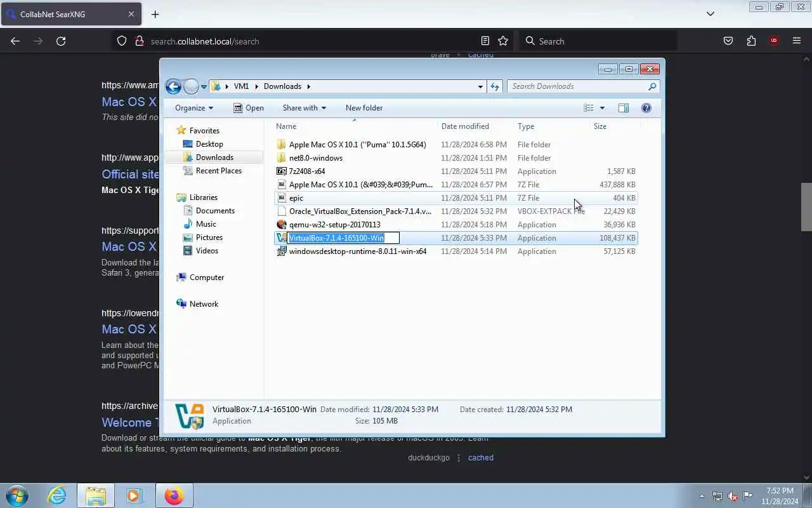The image size is (812, 508).
Task: Toggle the preview pane icon
Action: tap(624, 108)
